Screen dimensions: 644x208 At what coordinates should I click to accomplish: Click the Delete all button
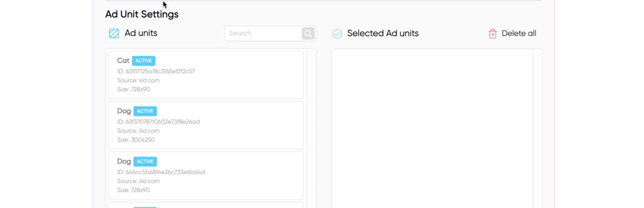pos(519,33)
